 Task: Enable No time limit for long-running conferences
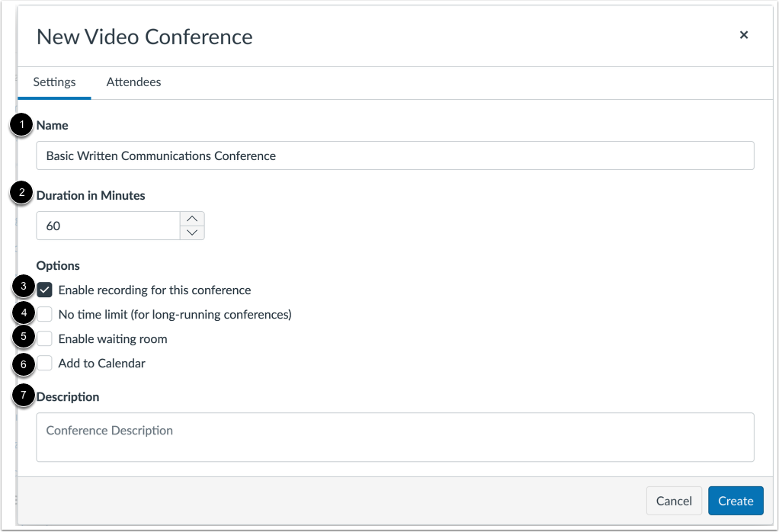click(x=44, y=314)
